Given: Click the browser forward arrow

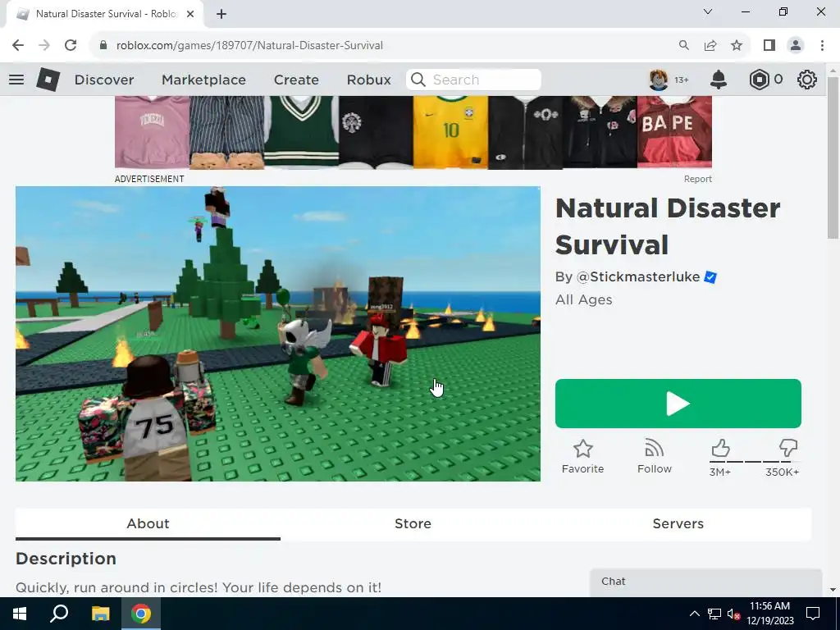Looking at the screenshot, I should pyautogui.click(x=44, y=46).
